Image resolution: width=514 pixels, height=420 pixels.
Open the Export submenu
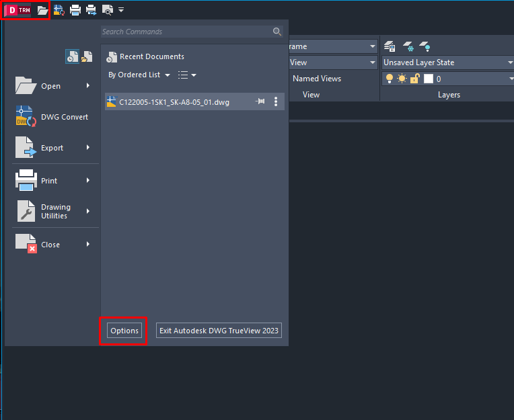point(52,148)
